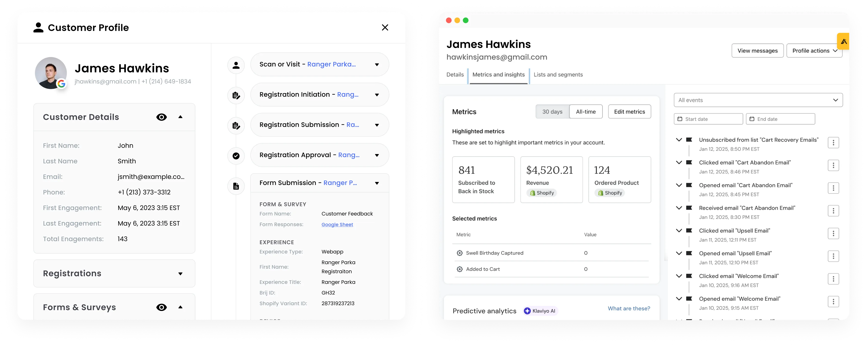Viewport: 868px width, 346px height.
Task: Open three-dot menu for Unsubscribed from list event
Action: 833,143
